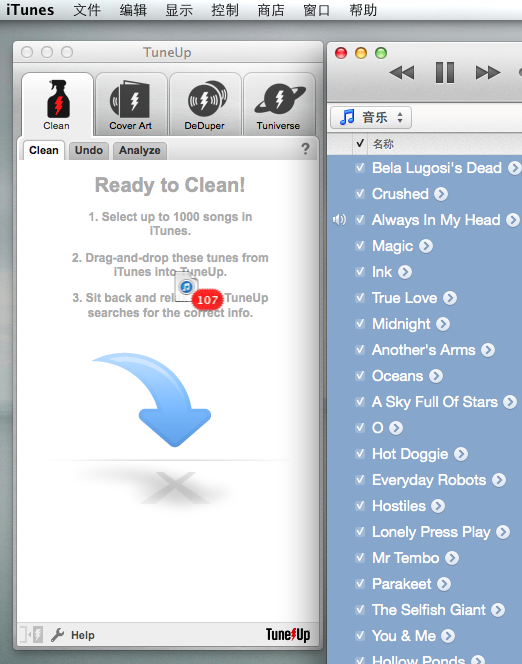Switch to the Clean sub-tab
This screenshot has height=664, width=522.
point(44,150)
